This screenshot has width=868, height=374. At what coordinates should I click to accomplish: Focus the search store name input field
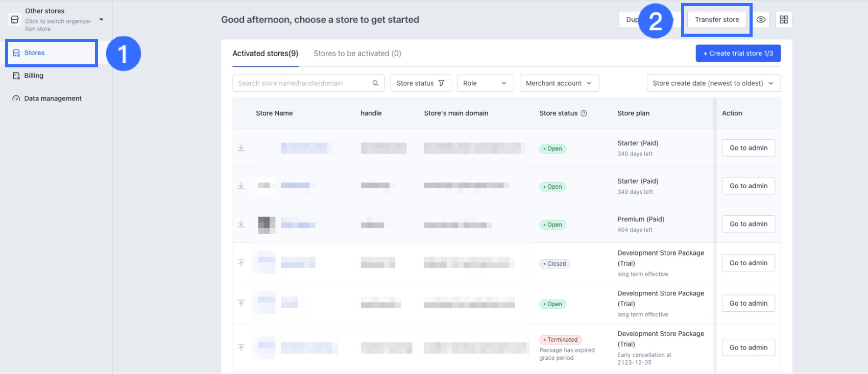[301, 83]
